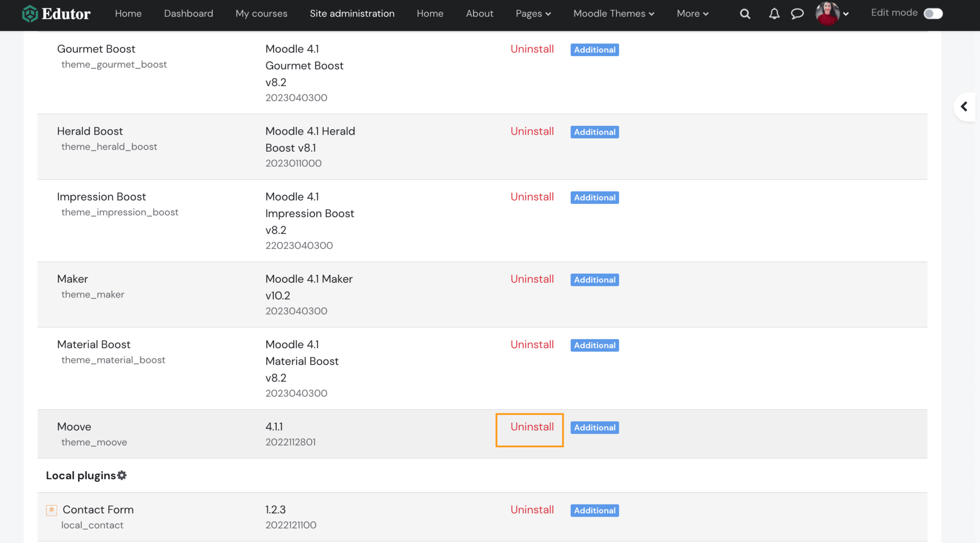Click the user profile avatar
The image size is (980, 543).
click(x=827, y=13)
